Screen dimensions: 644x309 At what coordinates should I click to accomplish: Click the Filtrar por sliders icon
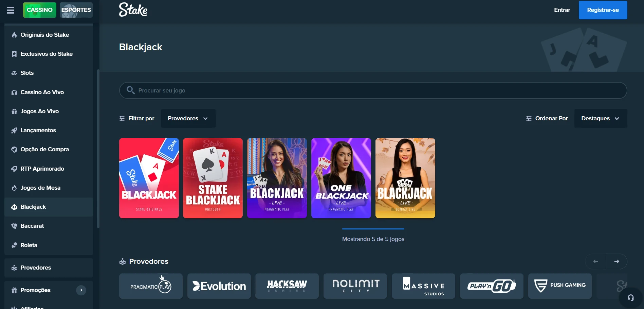pyautogui.click(x=122, y=118)
